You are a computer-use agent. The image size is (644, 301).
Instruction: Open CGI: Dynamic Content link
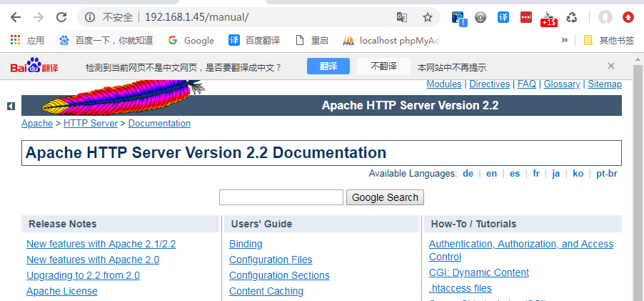(x=479, y=272)
